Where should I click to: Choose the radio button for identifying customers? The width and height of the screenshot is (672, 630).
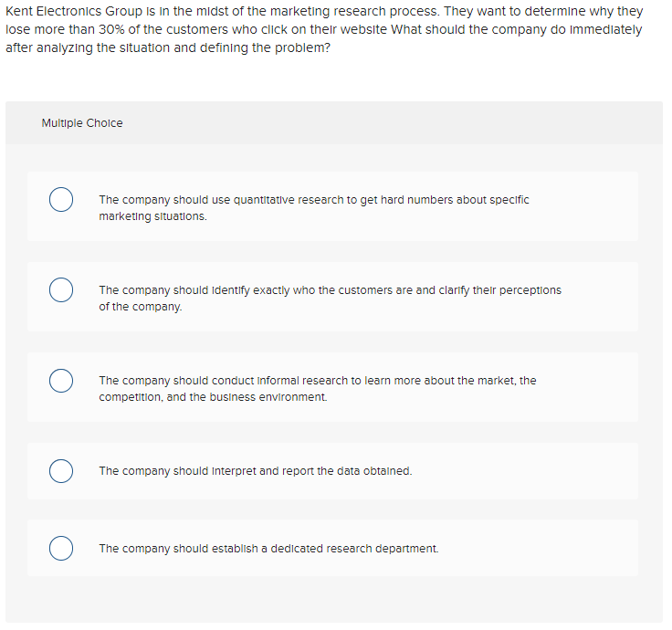[x=61, y=290]
